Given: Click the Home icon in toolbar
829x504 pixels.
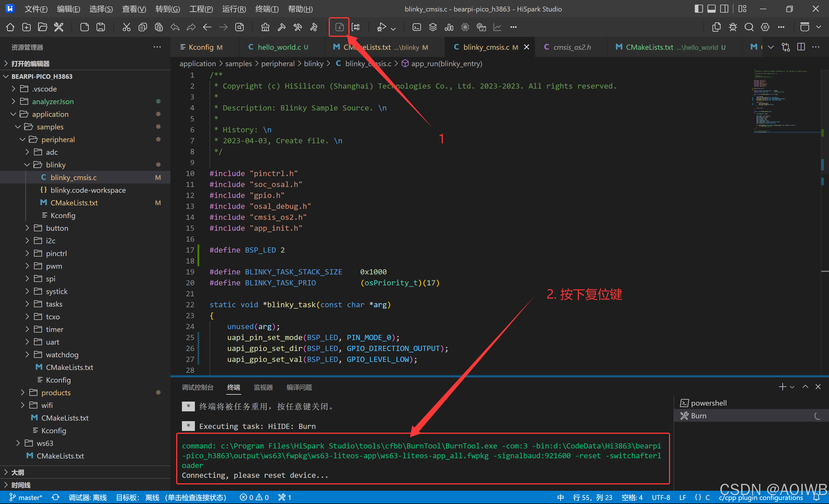Looking at the screenshot, I should coord(10,27).
